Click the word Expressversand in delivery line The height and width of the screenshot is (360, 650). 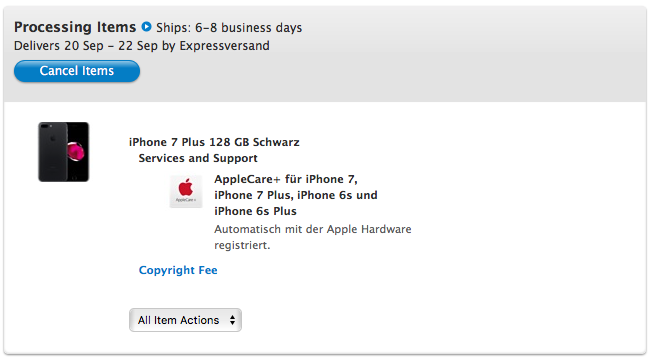(224, 46)
